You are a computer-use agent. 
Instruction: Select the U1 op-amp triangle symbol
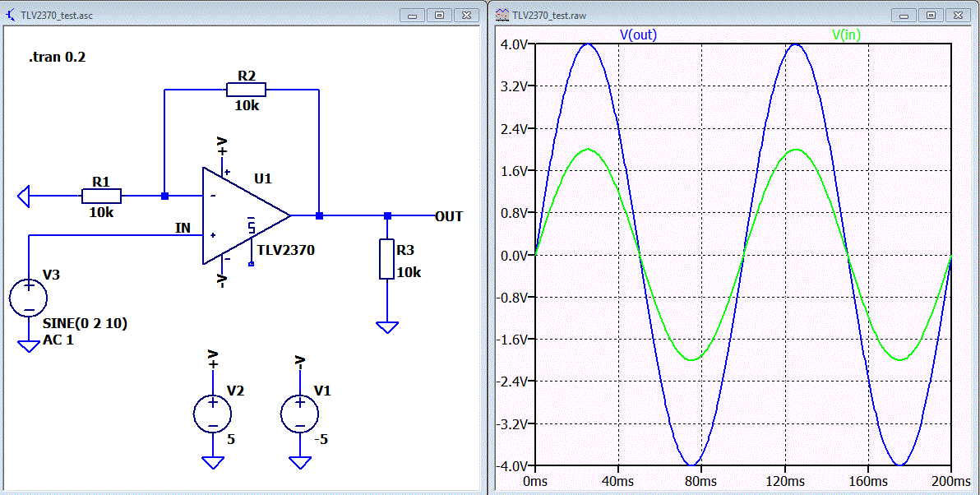[x=247, y=215]
